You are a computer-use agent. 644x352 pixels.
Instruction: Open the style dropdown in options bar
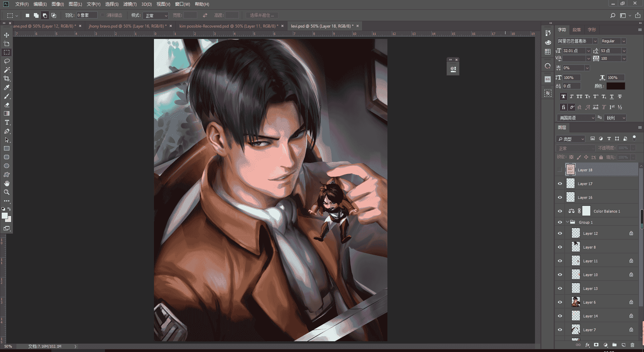(156, 15)
